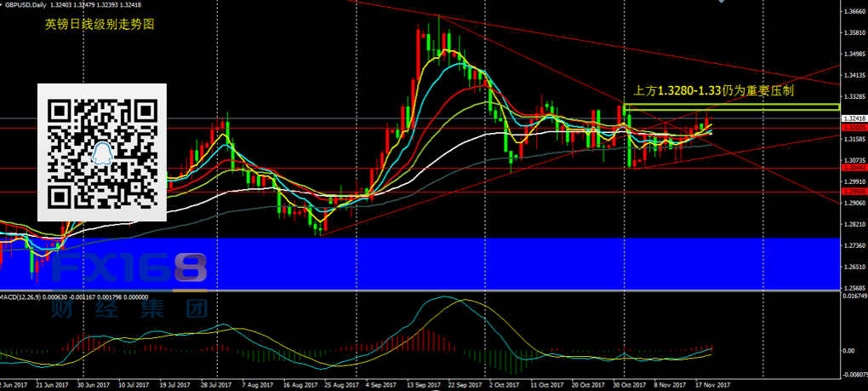Click the chart shift triangle at top center-right

[722, 3]
